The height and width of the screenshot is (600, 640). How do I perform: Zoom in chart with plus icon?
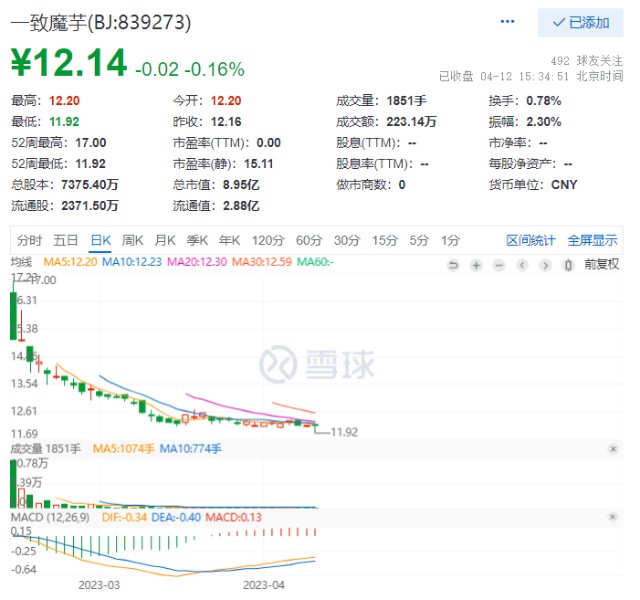click(476, 264)
